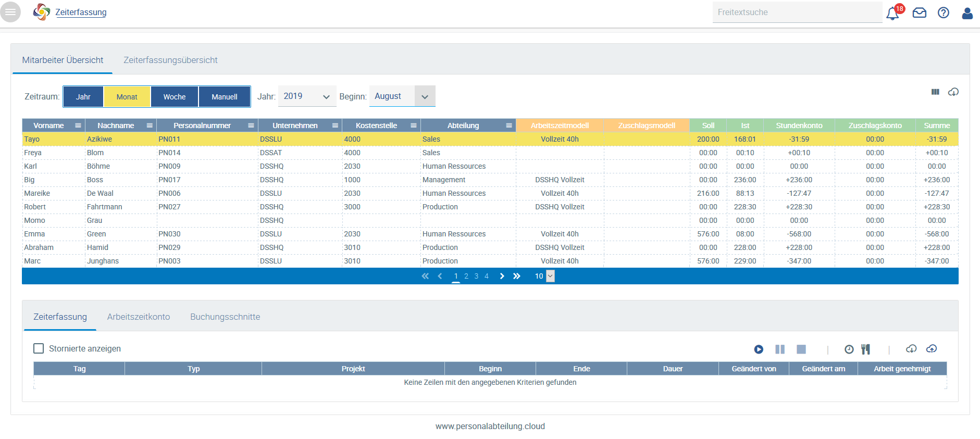Go to first page of employee table

click(425, 276)
